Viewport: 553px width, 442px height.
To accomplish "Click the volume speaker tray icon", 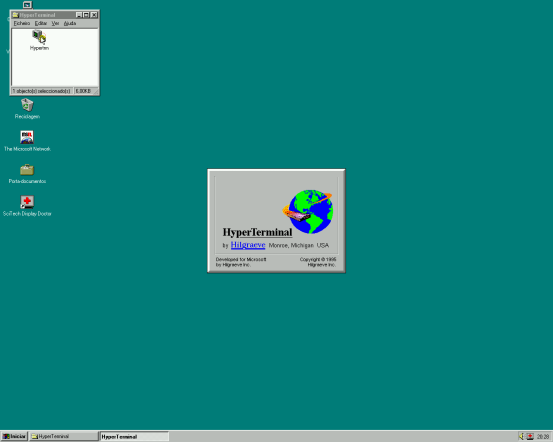I will [x=522, y=436].
